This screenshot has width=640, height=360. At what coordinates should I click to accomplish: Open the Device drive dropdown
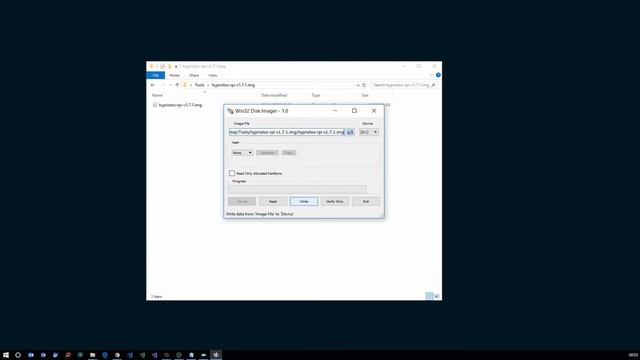click(369, 132)
